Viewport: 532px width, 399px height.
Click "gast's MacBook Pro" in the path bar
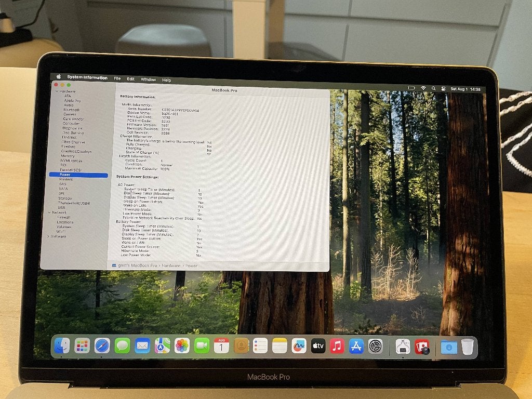(137, 265)
